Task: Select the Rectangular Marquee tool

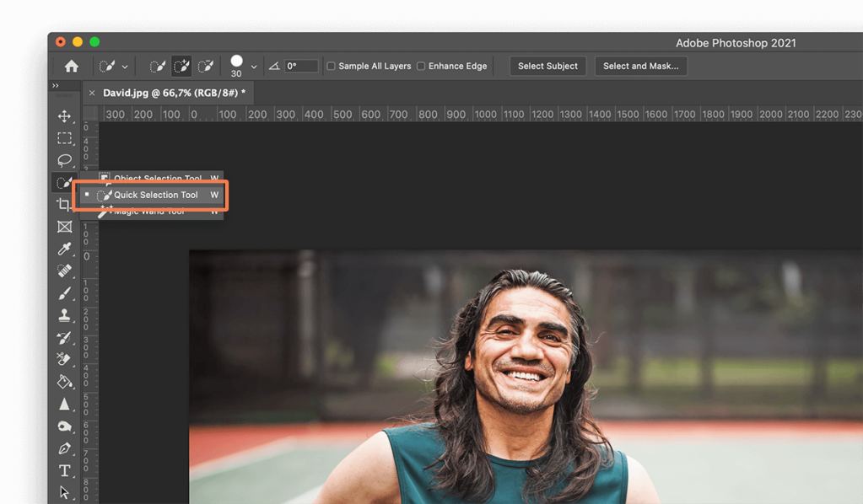Action: pyautogui.click(x=64, y=138)
